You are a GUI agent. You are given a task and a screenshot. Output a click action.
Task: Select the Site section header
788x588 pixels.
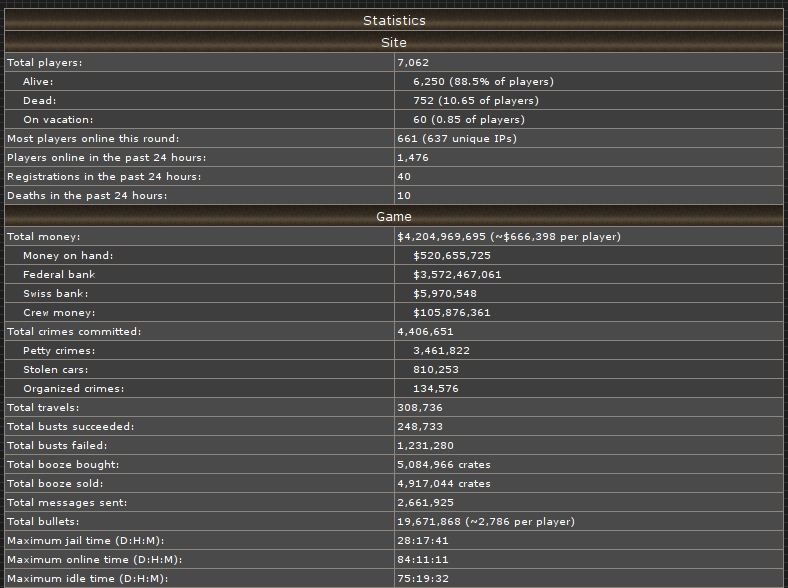click(394, 42)
